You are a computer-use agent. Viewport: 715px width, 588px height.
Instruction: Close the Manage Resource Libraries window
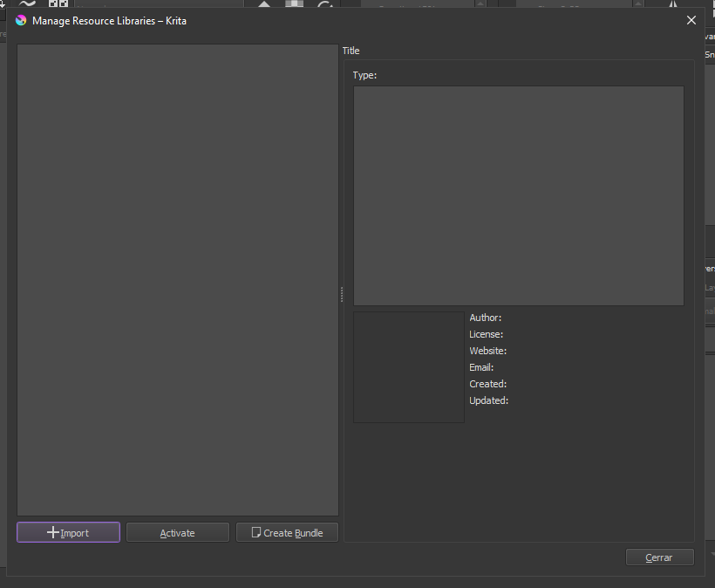tap(691, 20)
